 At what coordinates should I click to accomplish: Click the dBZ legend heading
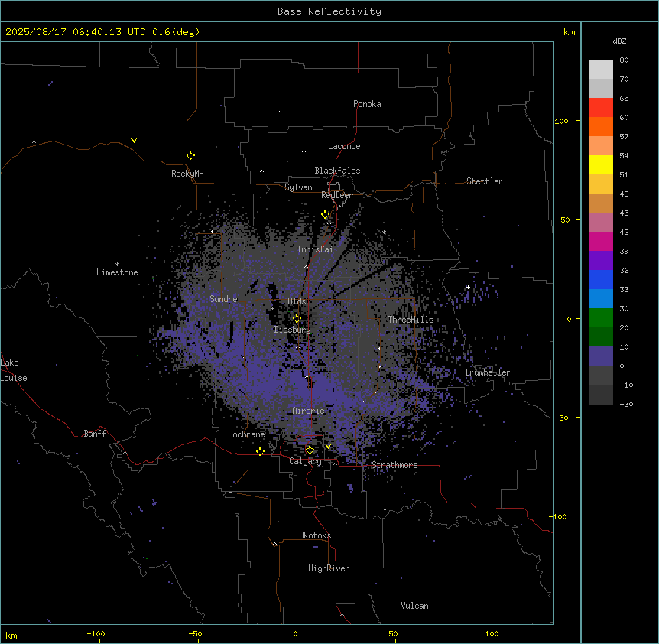[x=619, y=41]
